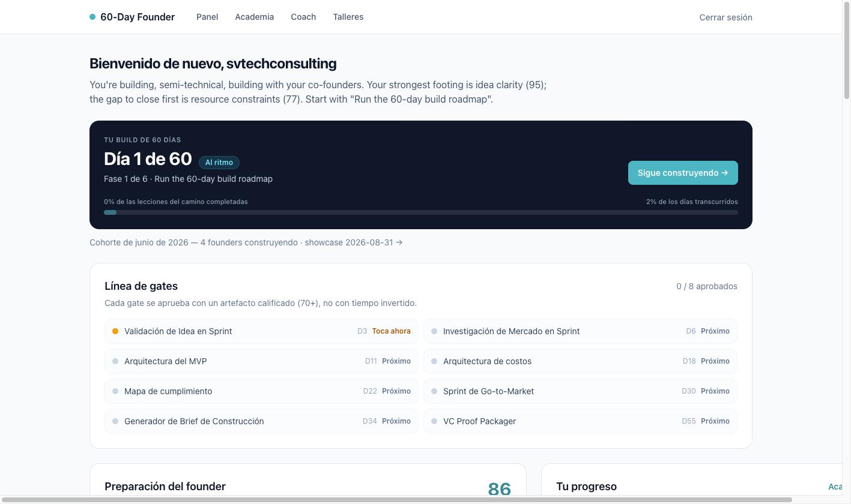
Task: Click the 86 readiness score
Action: [x=499, y=488]
